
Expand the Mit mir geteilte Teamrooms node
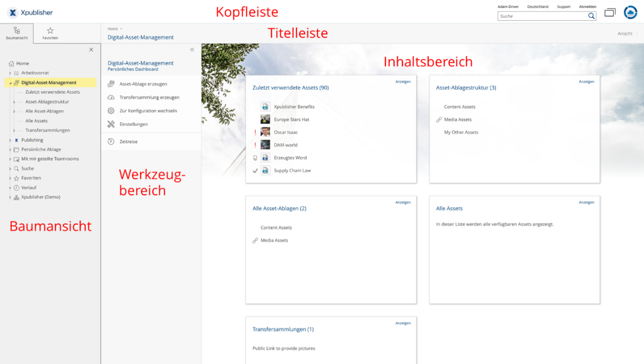pos(10,159)
